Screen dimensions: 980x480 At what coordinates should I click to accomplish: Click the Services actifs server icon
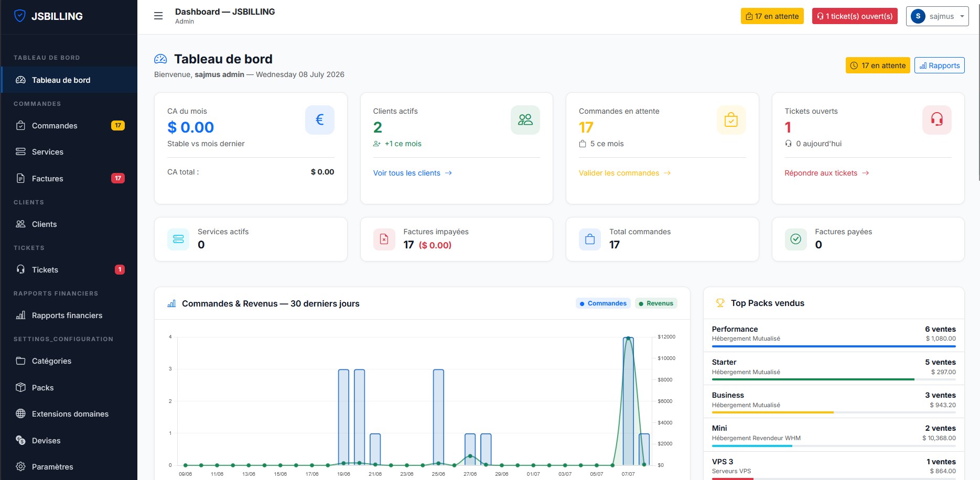[x=178, y=239]
